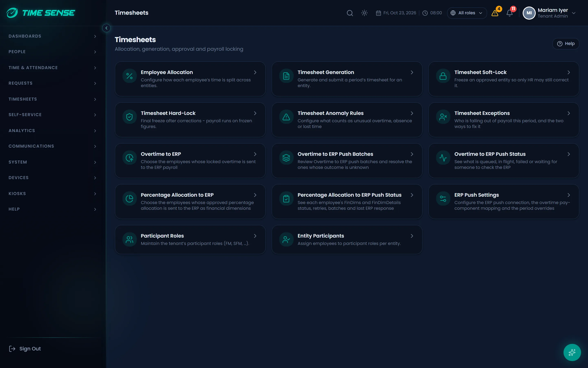Click the Push Batches layers icon
The width and height of the screenshot is (588, 368).
point(286,158)
